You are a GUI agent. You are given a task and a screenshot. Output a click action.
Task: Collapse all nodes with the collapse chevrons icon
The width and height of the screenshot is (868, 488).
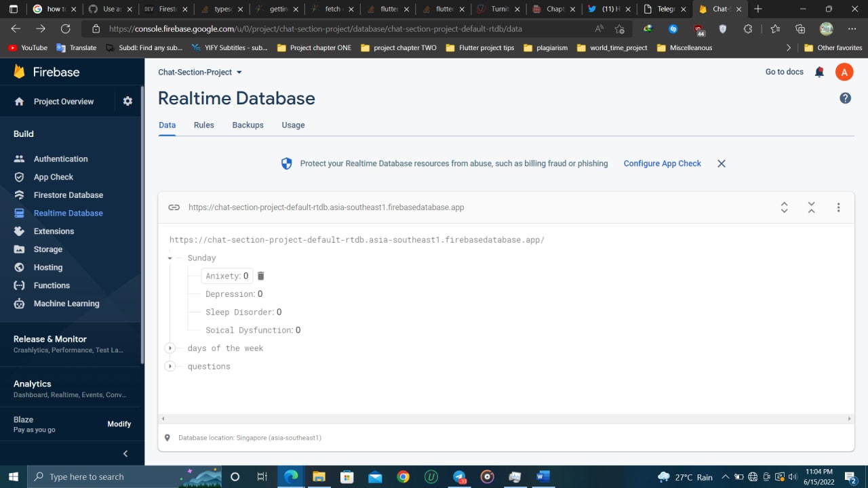tap(811, 207)
